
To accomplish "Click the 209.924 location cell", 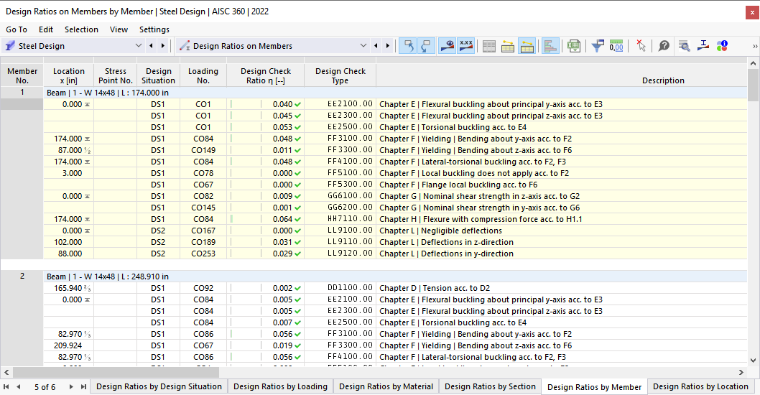I will [68, 346].
